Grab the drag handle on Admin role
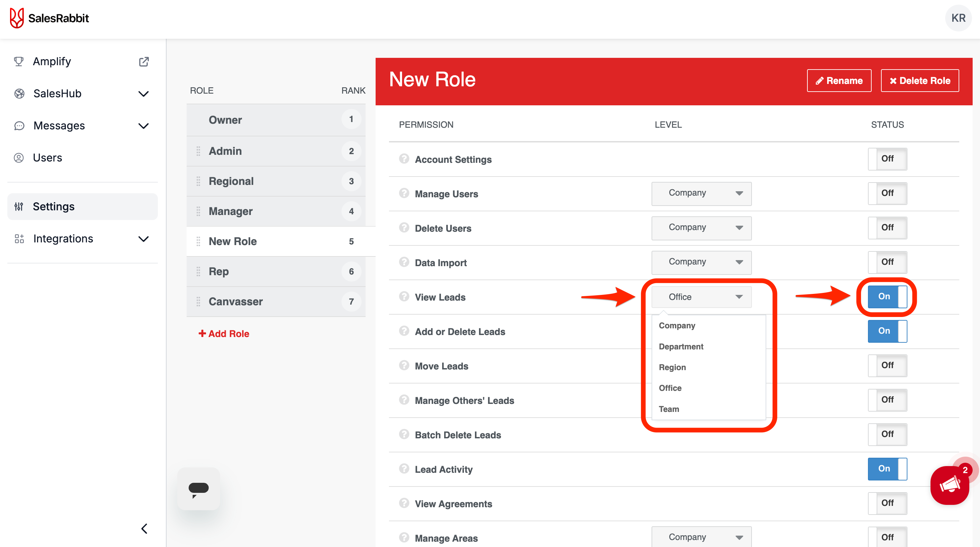The image size is (980, 547). click(198, 151)
